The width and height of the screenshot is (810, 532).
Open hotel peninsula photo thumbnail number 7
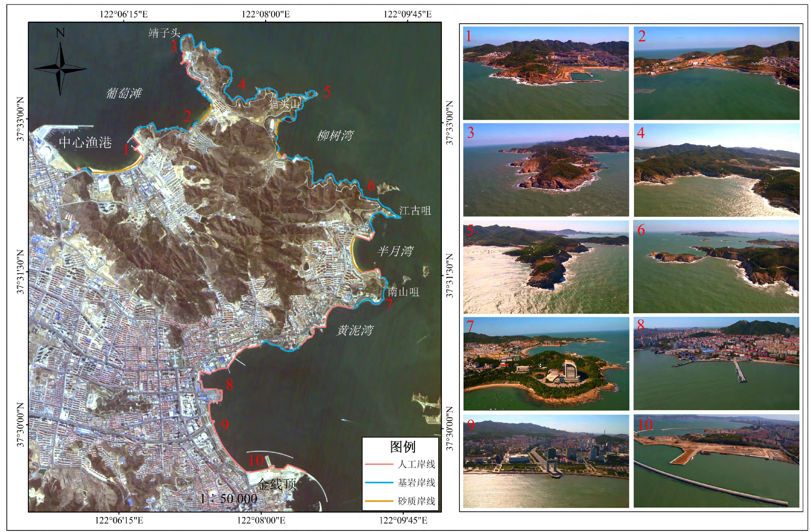(x=546, y=364)
